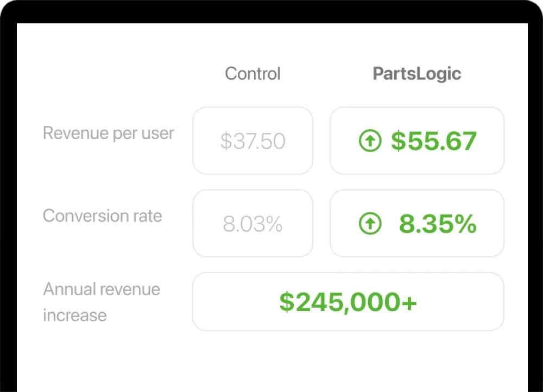
Task: Click the percent sign in 8.35%
Action: pyautogui.click(x=466, y=224)
